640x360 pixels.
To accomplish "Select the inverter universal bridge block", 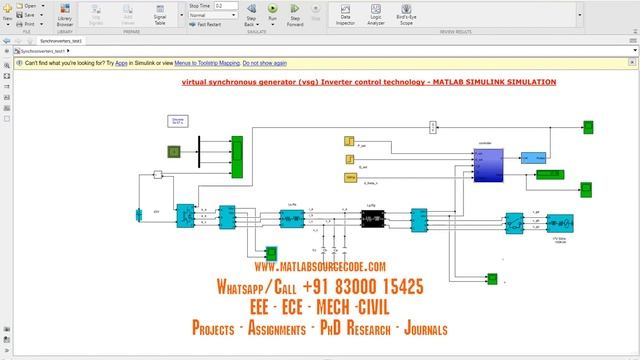I will click(x=185, y=216).
